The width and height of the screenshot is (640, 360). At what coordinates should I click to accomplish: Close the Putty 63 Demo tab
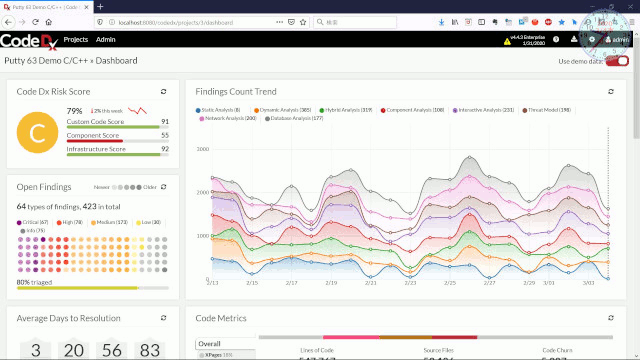[86, 7]
